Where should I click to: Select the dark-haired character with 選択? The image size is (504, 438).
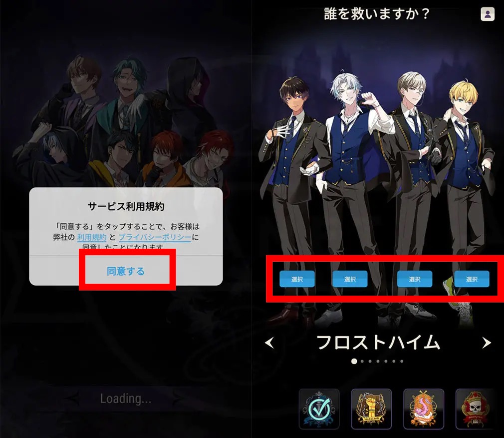pyautogui.click(x=297, y=279)
